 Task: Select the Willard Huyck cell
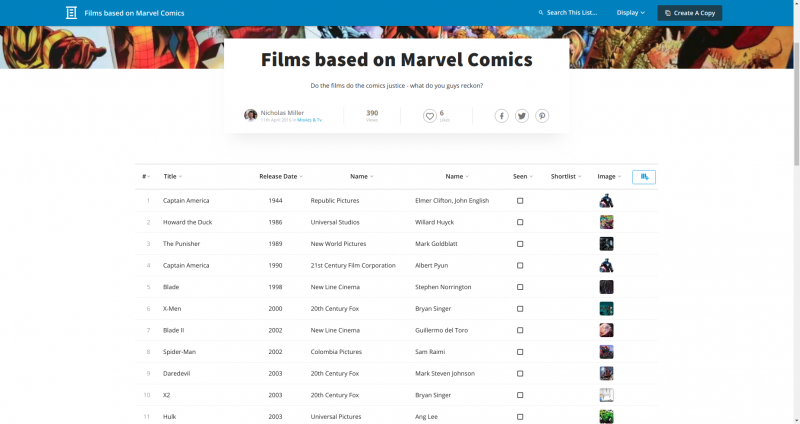point(435,222)
